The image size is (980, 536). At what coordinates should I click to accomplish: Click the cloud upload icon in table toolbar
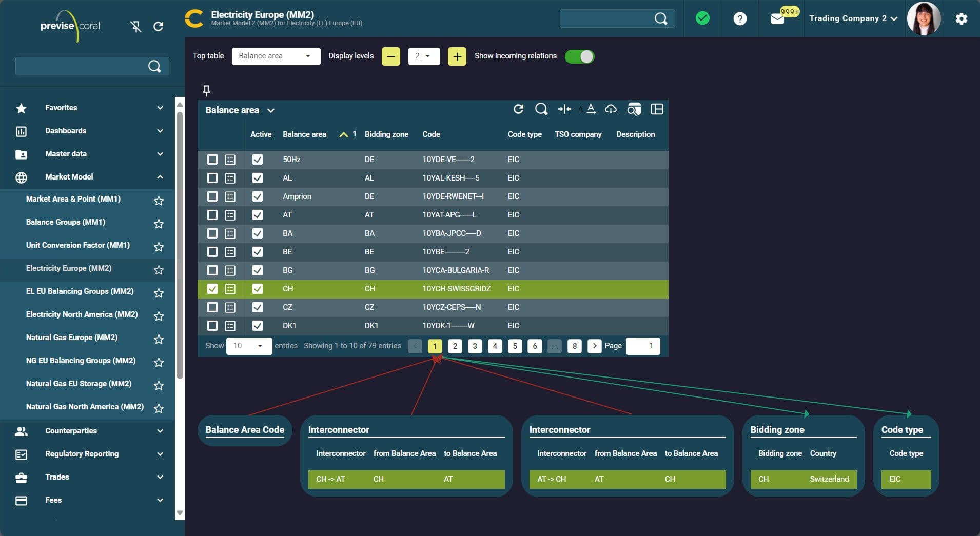[x=611, y=109]
